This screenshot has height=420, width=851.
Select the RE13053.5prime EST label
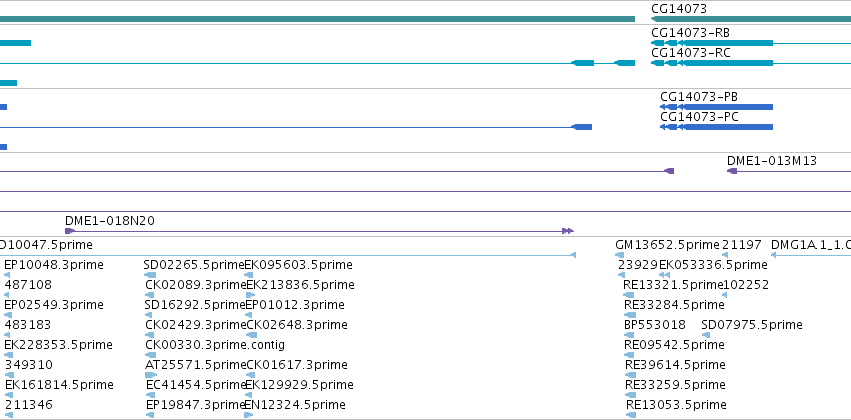pos(676,405)
